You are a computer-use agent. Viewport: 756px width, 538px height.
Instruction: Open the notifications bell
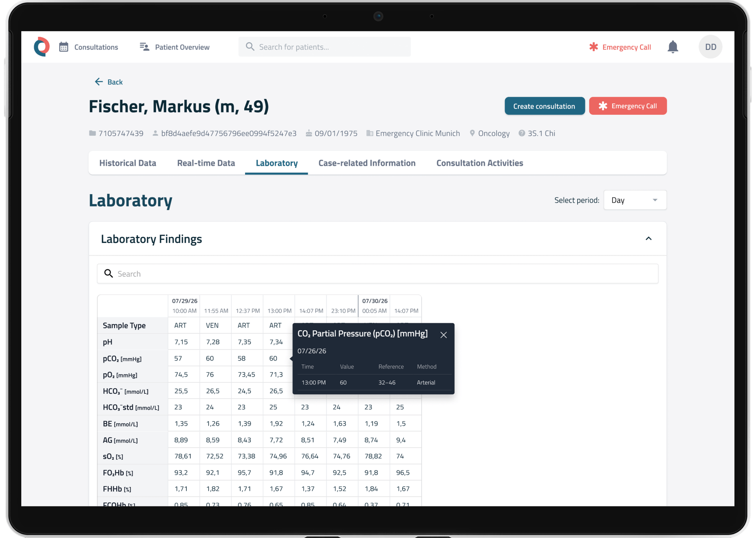tap(673, 47)
